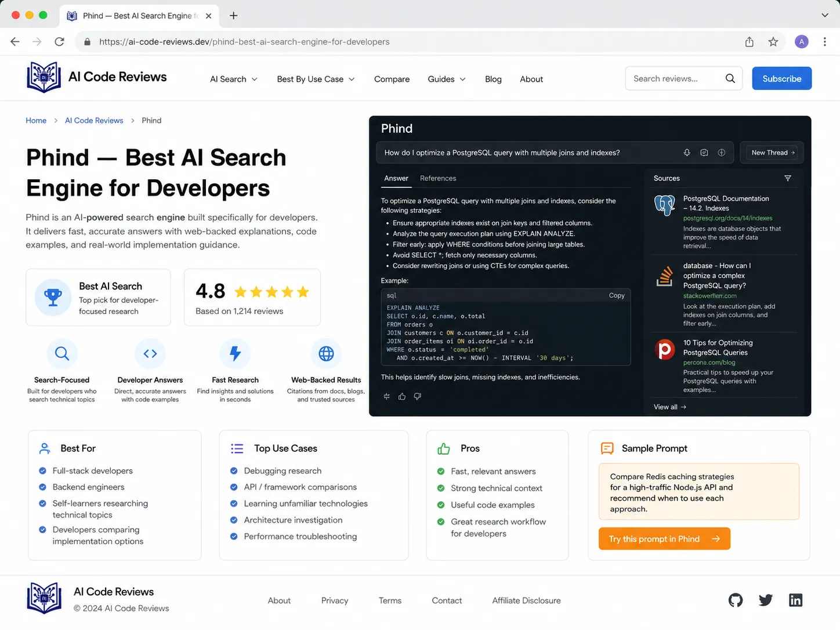
Task: Click the plus circle icon in Phind query bar
Action: pyautogui.click(x=722, y=153)
